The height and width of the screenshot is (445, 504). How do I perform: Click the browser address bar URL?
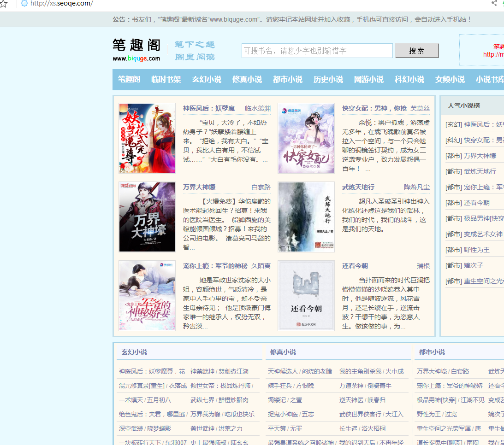62,4
